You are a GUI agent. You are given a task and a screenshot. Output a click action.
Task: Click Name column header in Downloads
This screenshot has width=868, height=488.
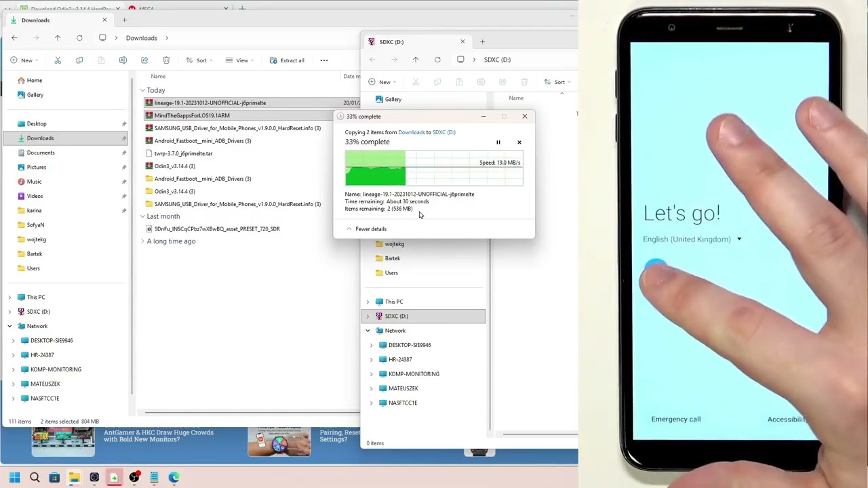coord(158,77)
